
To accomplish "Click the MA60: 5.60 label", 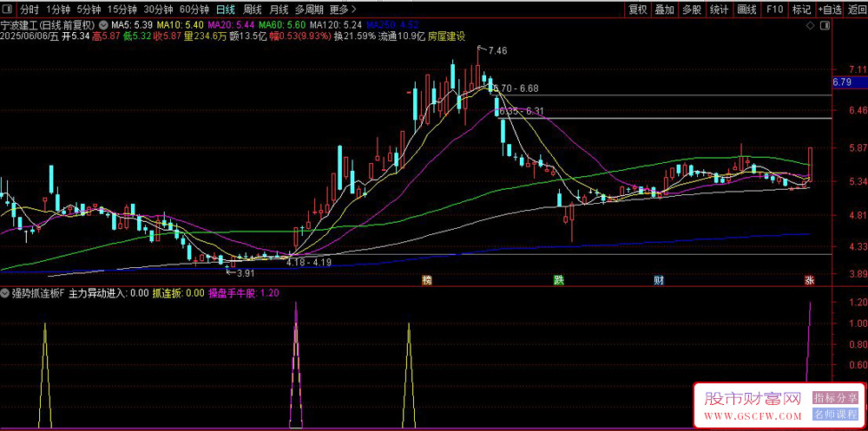I will 282,25.
